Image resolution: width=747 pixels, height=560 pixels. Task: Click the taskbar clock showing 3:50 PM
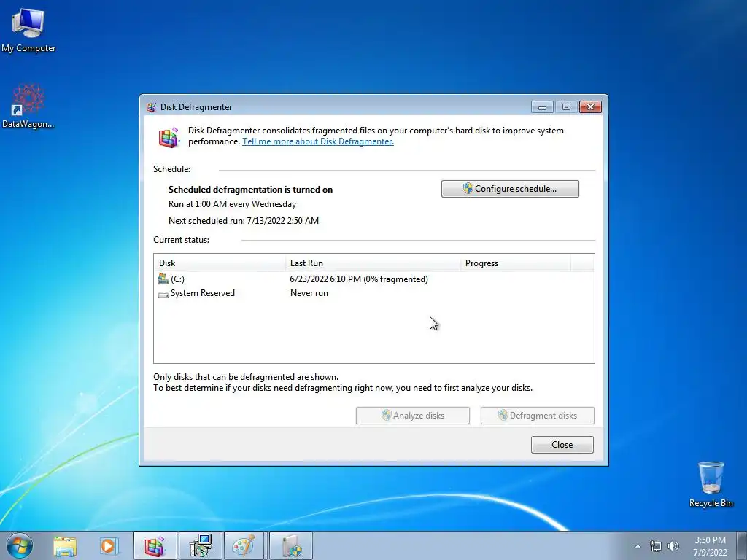pos(710,546)
